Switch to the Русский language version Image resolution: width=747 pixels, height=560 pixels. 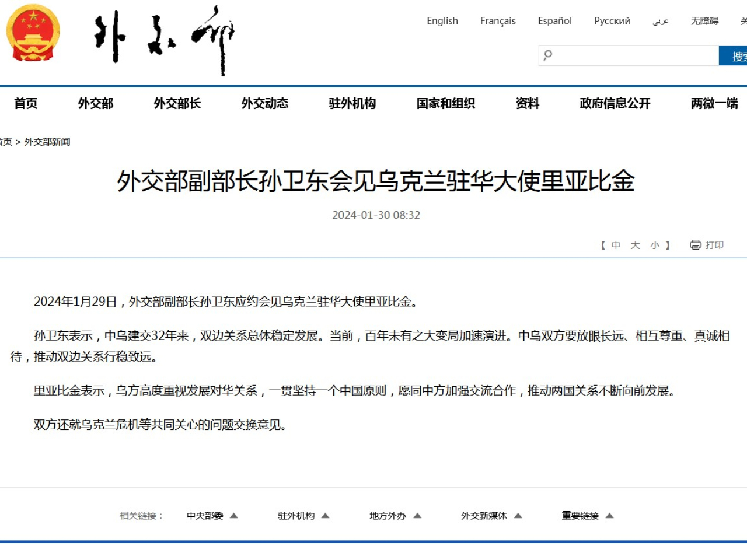click(612, 21)
